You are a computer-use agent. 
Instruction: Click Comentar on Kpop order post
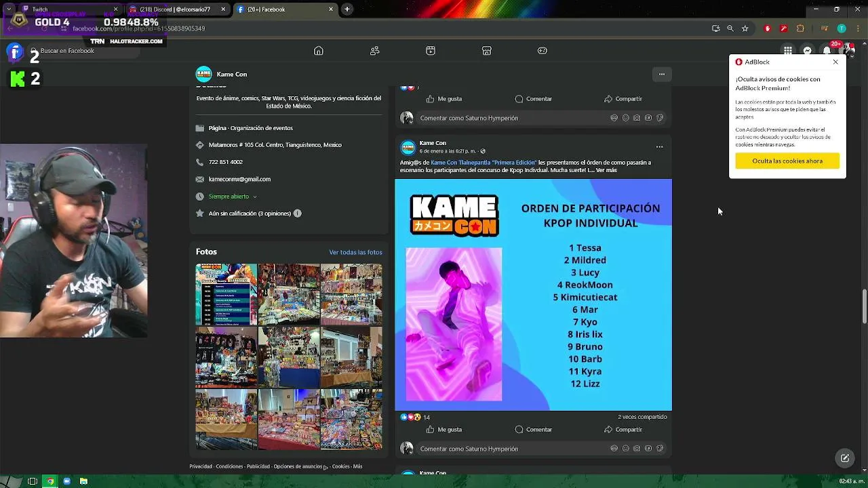click(x=533, y=429)
